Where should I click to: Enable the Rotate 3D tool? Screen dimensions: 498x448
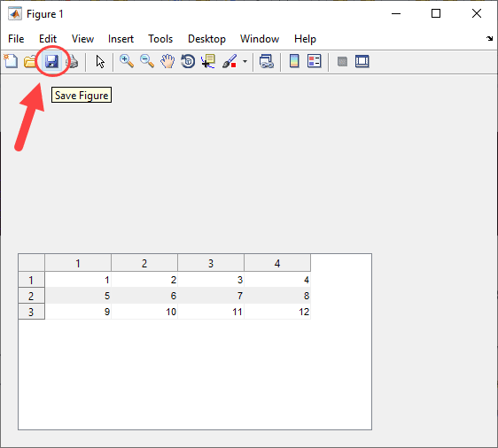(188, 61)
